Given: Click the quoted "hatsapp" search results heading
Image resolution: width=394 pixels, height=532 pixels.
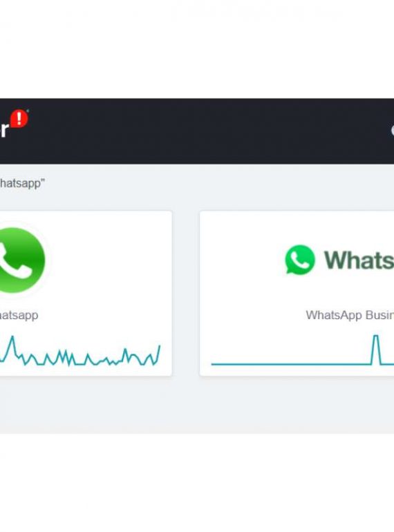Looking at the screenshot, I should tap(22, 184).
